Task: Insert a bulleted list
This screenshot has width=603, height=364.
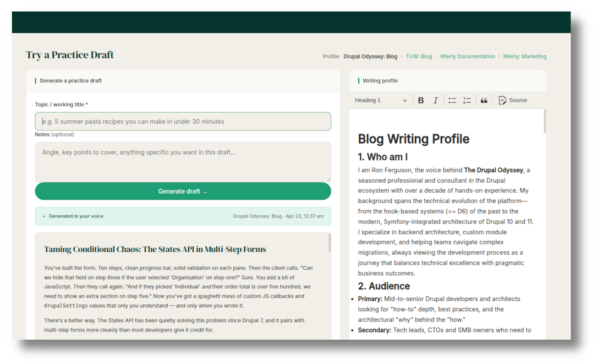Action: [452, 100]
